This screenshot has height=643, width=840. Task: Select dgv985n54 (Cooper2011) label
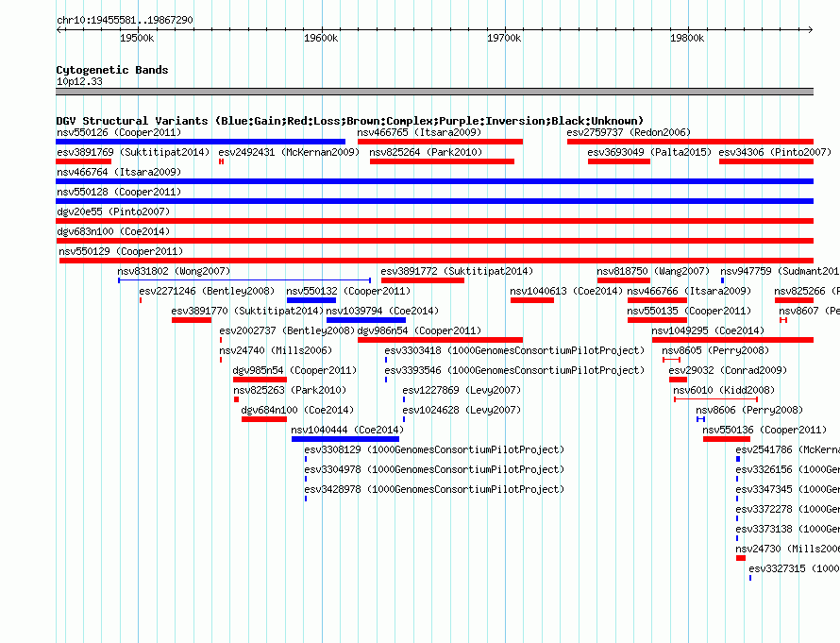click(x=294, y=370)
